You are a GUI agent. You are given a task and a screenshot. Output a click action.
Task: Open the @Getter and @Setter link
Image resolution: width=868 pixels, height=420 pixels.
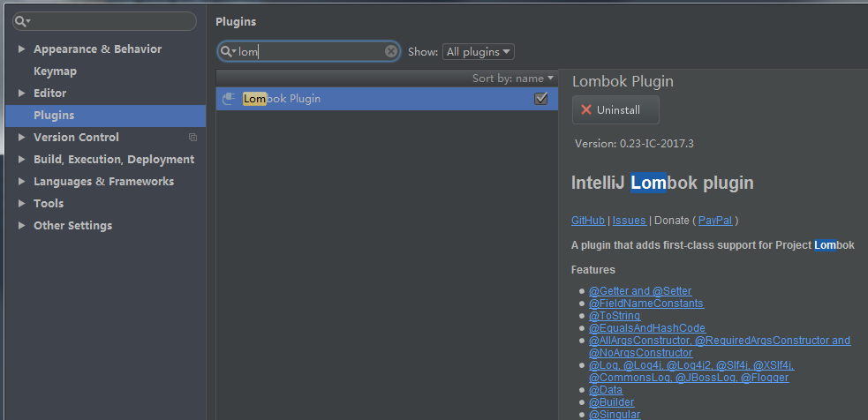pos(640,291)
